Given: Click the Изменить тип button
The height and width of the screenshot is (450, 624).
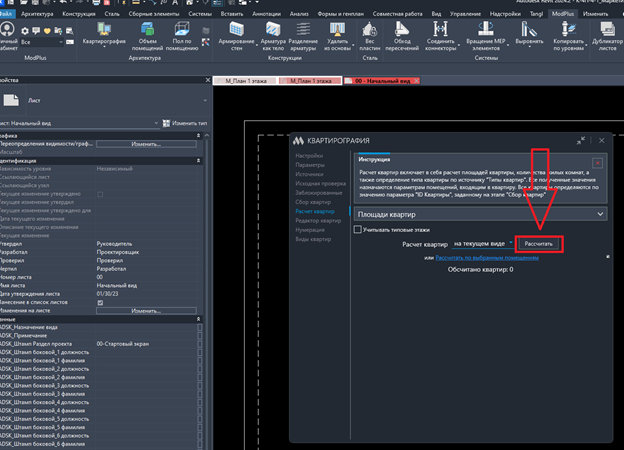Looking at the screenshot, I should (185, 123).
